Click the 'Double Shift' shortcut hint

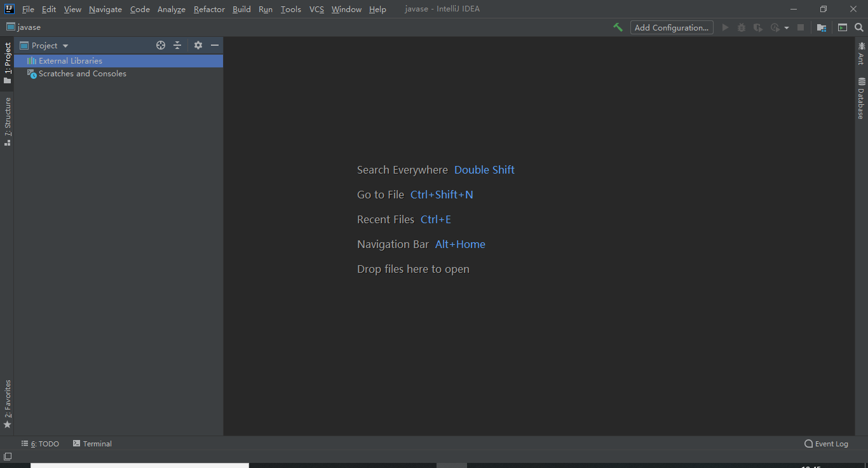(x=484, y=170)
